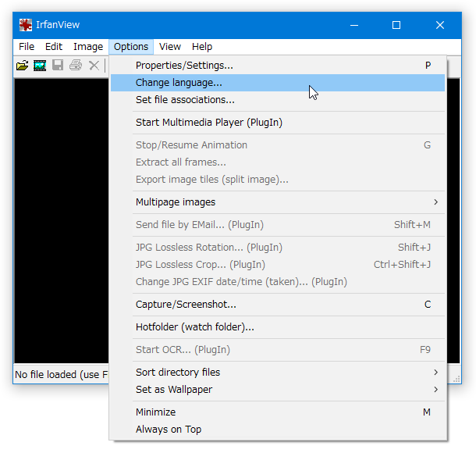This screenshot has width=476, height=453.
Task: Expand the Multipage images submenu
Action: [x=278, y=202]
